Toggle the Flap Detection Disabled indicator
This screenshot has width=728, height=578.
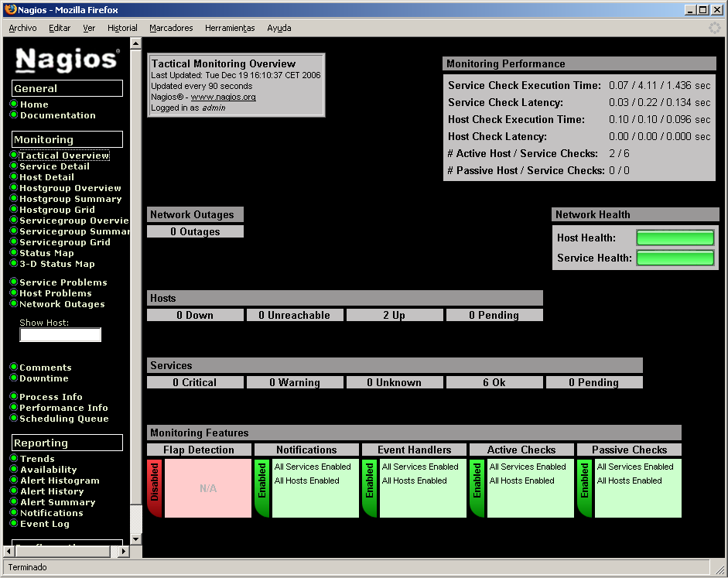[155, 488]
